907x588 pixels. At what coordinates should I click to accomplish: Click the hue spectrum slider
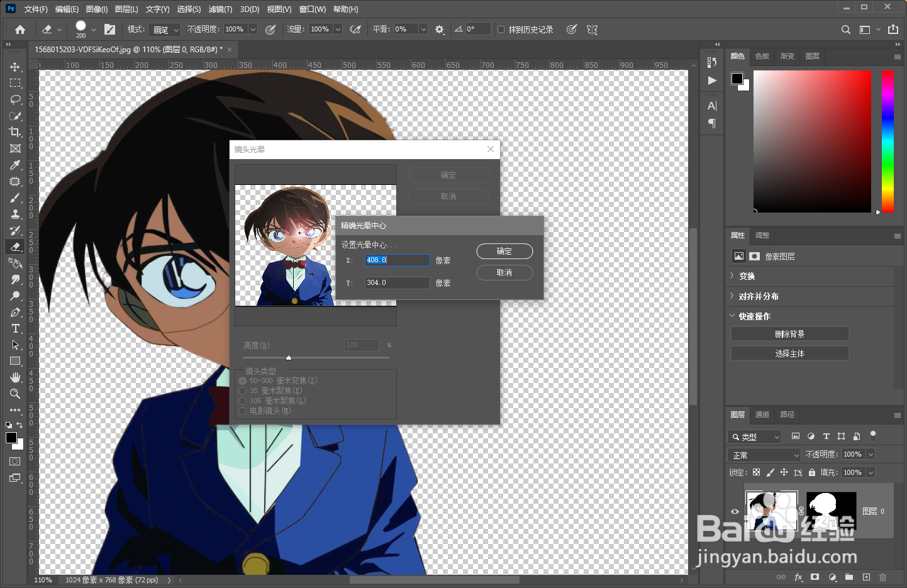tap(888, 141)
